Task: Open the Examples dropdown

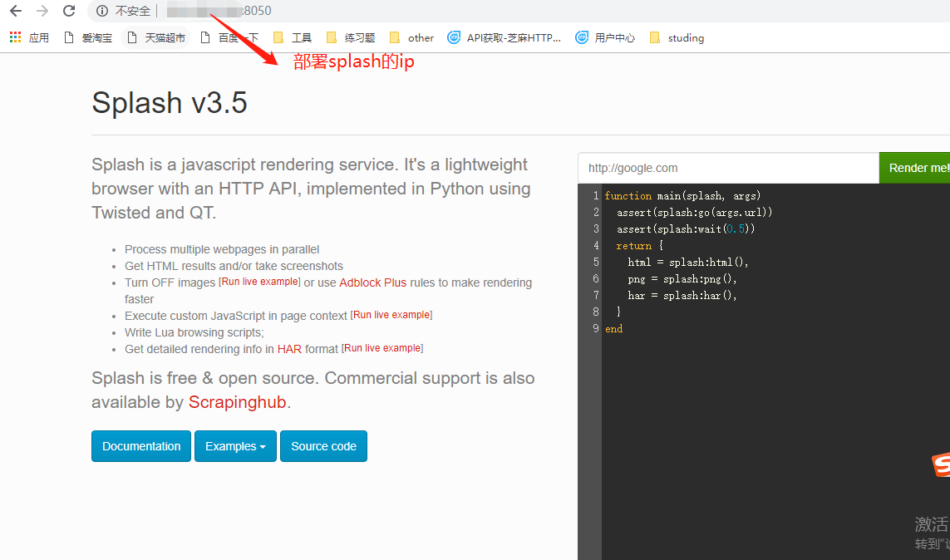Action: point(235,446)
